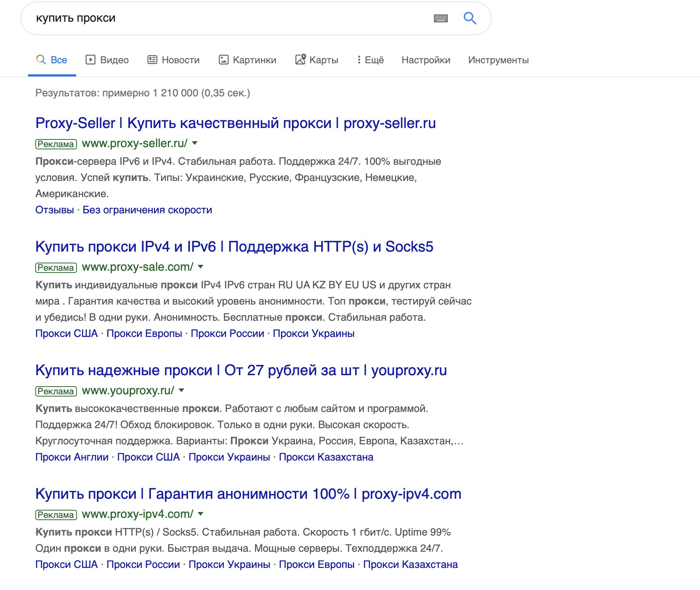Viewport: 700px width, 590px height.
Task: Click the Реклама badge beside youproxy.ru
Action: click(56, 391)
